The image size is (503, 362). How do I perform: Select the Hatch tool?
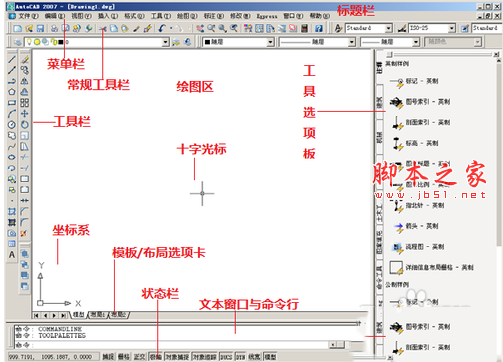tap(12, 211)
